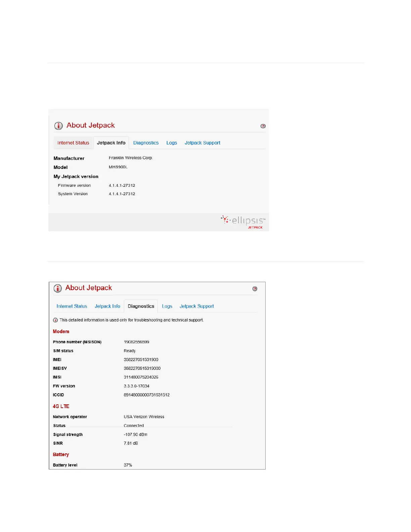Select the Jetpack Info tab in the upper panel
Viewport: 411px width, 532px height.
(111, 143)
